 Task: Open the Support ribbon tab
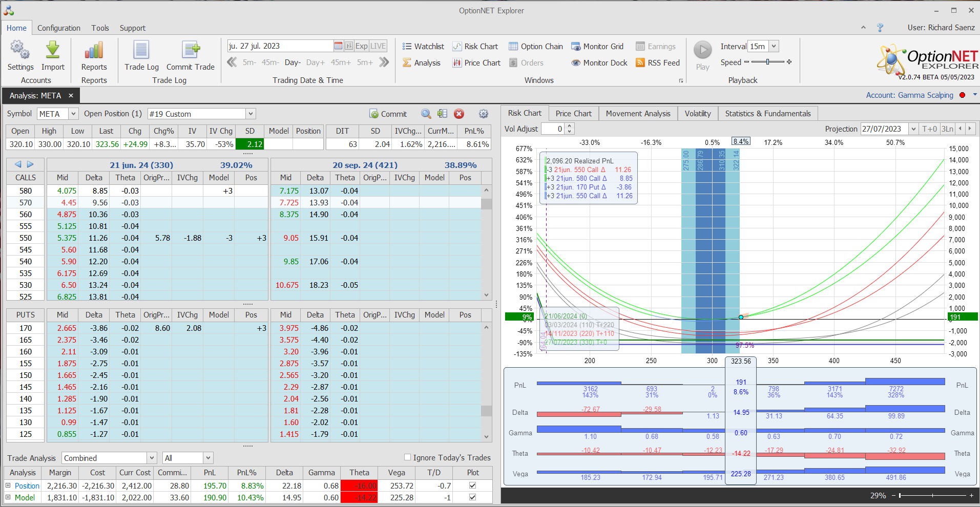tap(133, 28)
